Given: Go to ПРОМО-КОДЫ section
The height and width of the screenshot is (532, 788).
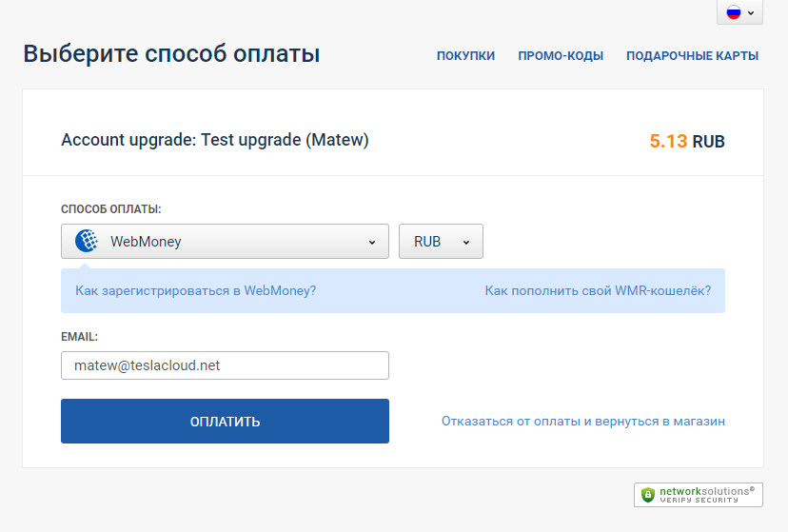Looking at the screenshot, I should click(561, 56).
